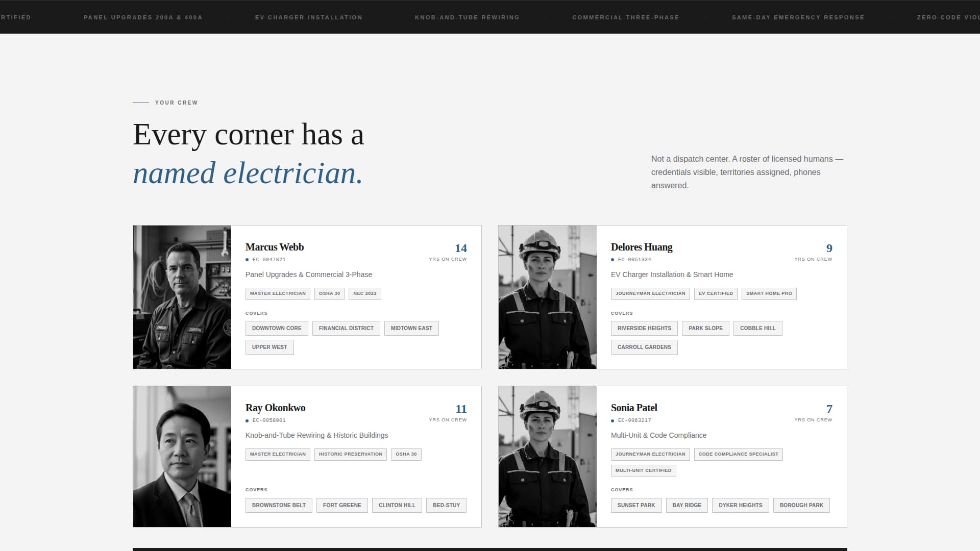This screenshot has height=551, width=980.
Task: Click the license number EC-0047821
Action: tap(269, 259)
